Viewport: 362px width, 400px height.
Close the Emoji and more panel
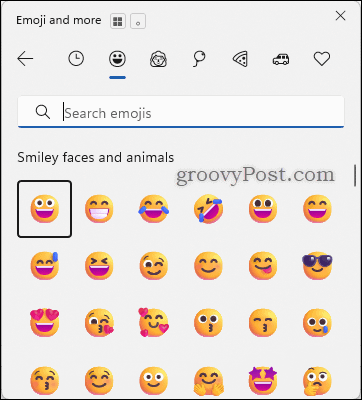[x=340, y=16]
